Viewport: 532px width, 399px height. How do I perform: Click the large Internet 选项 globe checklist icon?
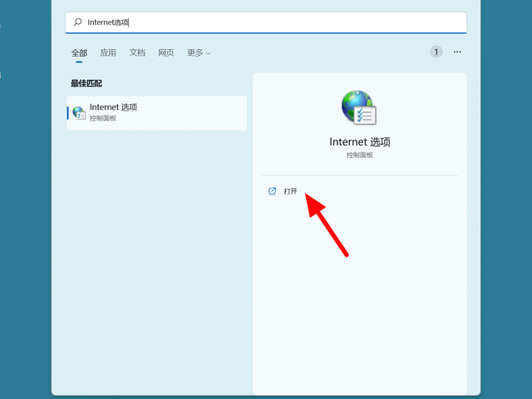tap(359, 107)
